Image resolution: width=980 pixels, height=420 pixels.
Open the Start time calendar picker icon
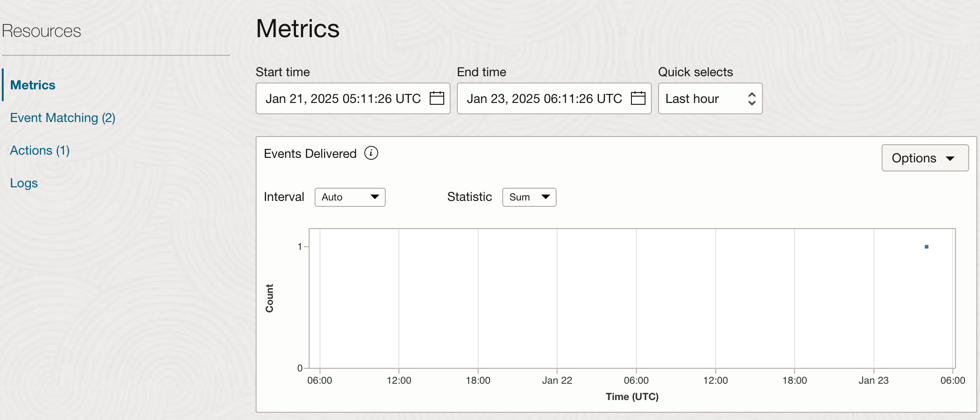click(x=437, y=98)
